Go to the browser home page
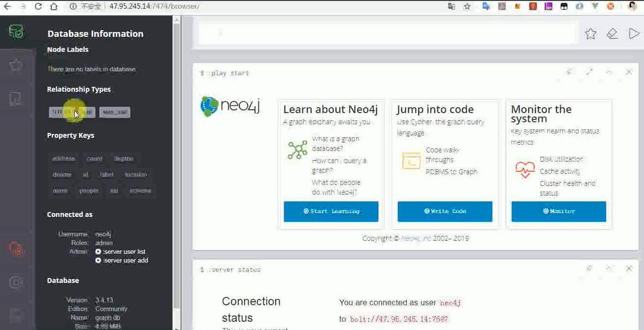The width and height of the screenshot is (644, 330). (x=54, y=6)
